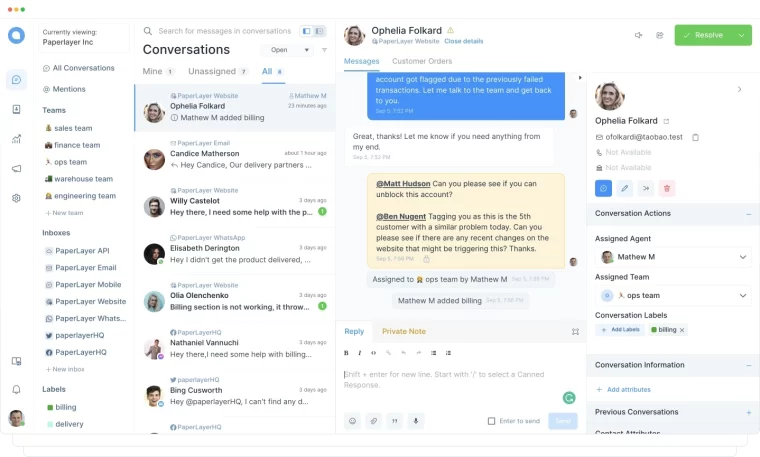Screen dimensions: 760x457
Task: Enable the Enter to send checkbox
Action: [491, 421]
